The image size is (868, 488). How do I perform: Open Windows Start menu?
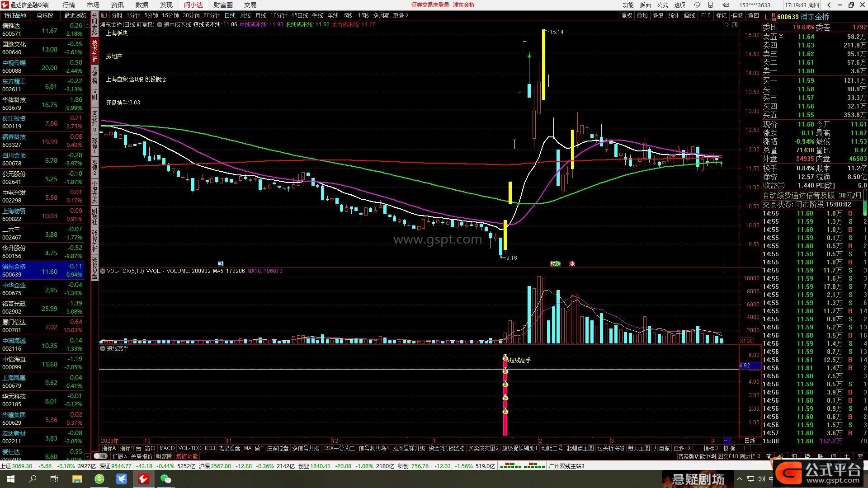[x=10, y=479]
